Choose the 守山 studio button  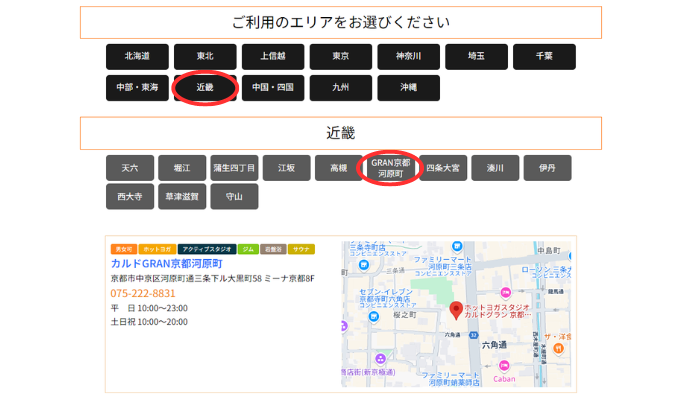[234, 197]
